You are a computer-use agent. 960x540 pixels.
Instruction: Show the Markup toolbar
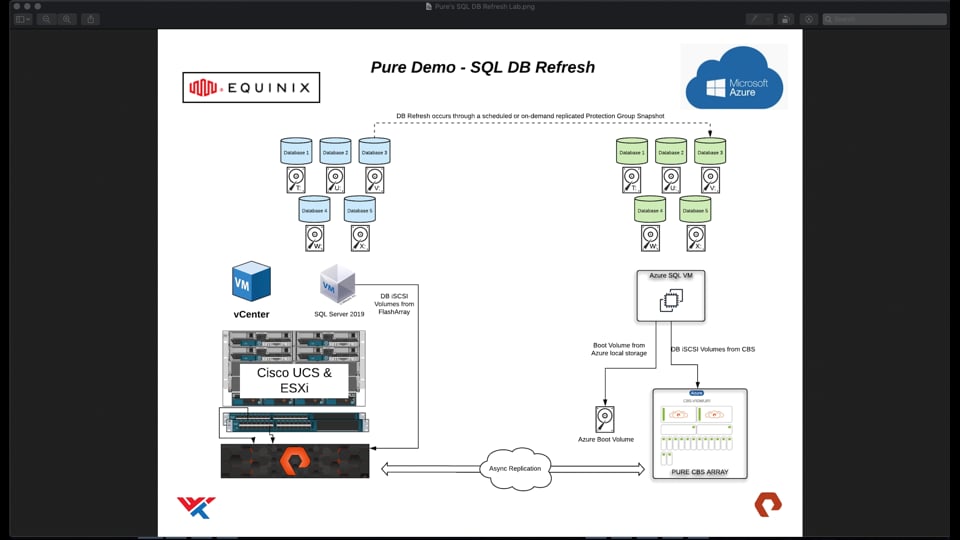(x=809, y=20)
